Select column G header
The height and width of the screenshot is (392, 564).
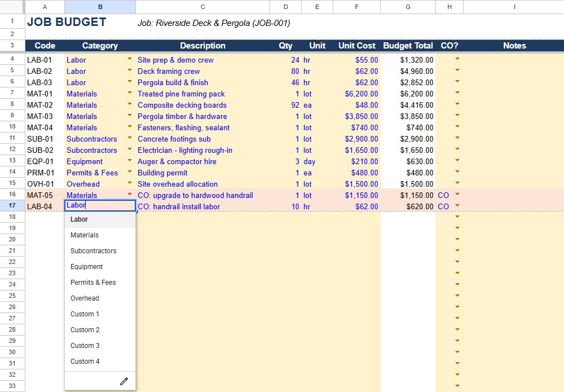coord(408,7)
